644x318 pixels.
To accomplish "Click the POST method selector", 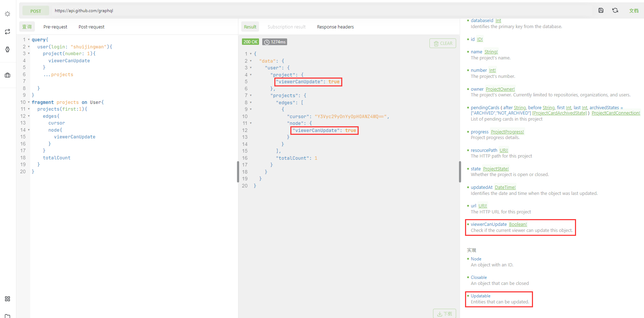I will 36,11.
